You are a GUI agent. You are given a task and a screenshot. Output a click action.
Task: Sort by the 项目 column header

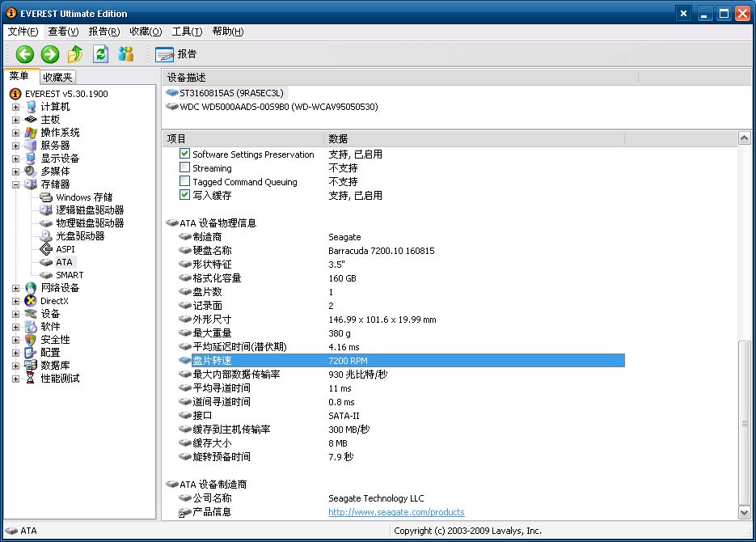[x=243, y=139]
